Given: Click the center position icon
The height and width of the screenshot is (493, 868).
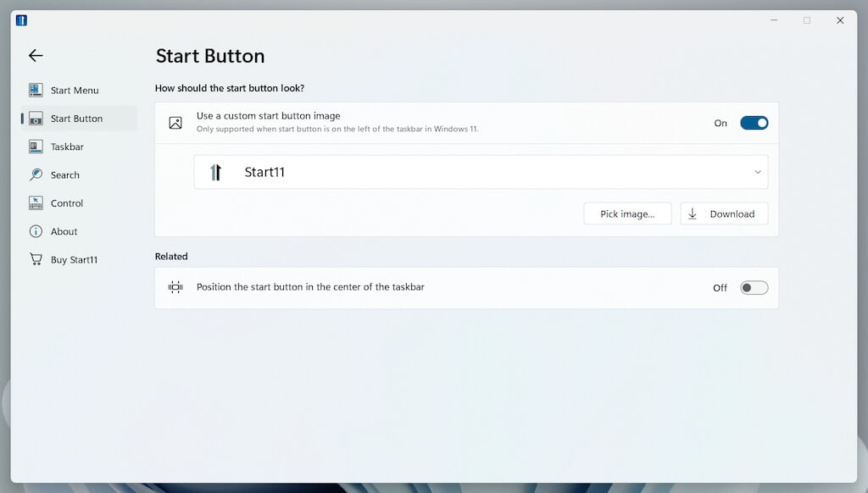Looking at the screenshot, I should 175,287.
